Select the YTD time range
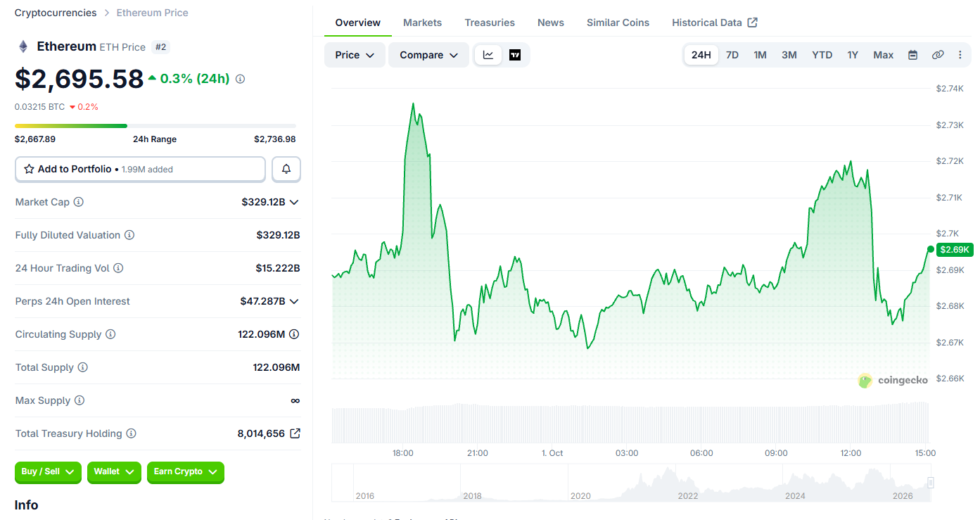The width and height of the screenshot is (980, 520). (822, 55)
